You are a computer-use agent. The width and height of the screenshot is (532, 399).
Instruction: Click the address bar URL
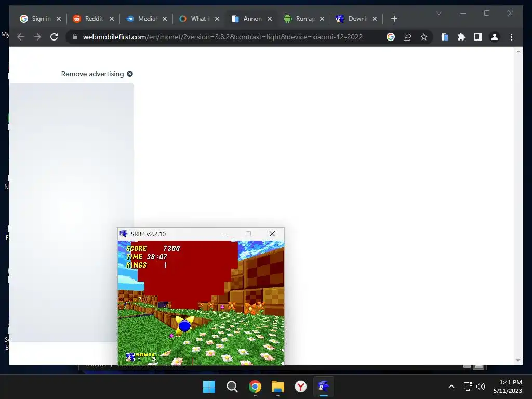tap(222, 37)
